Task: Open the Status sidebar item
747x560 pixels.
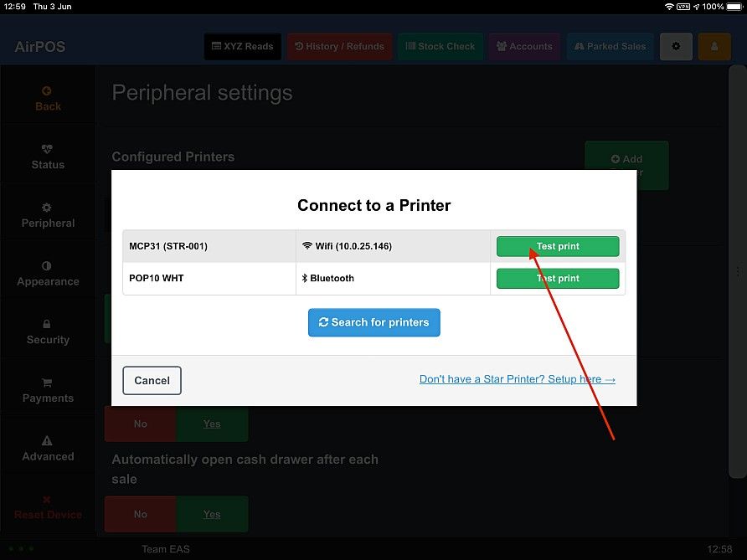Action: coord(48,157)
